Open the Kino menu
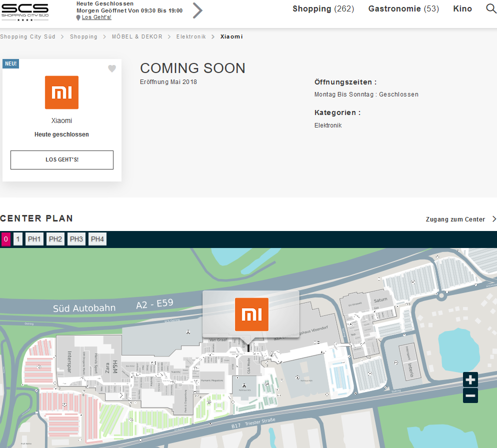The width and height of the screenshot is (497, 448). point(462,9)
